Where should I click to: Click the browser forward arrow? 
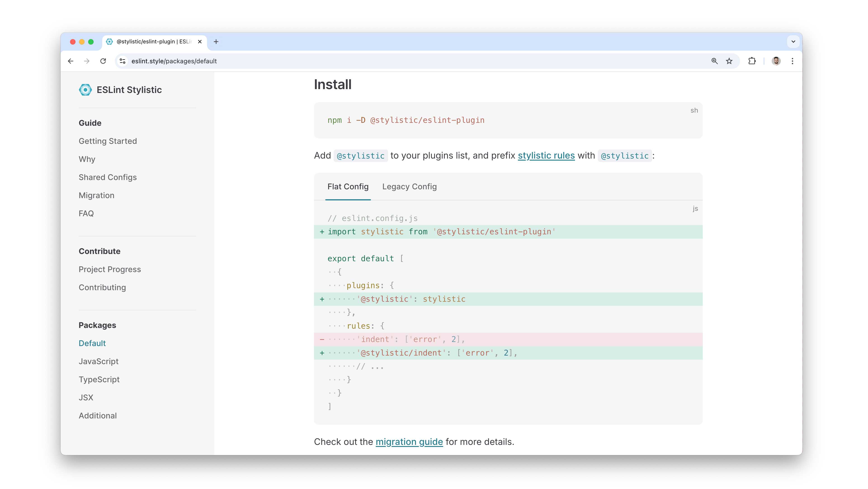(87, 61)
